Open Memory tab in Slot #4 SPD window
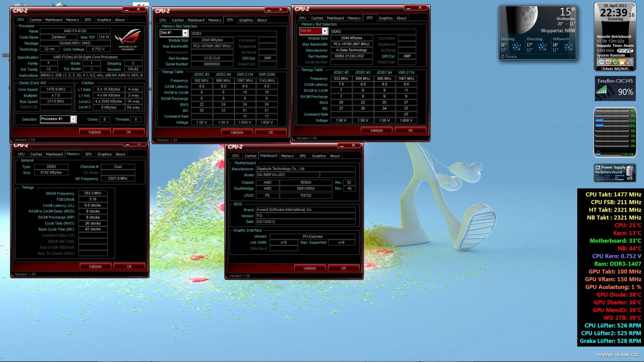The image size is (644, 362). (354, 18)
